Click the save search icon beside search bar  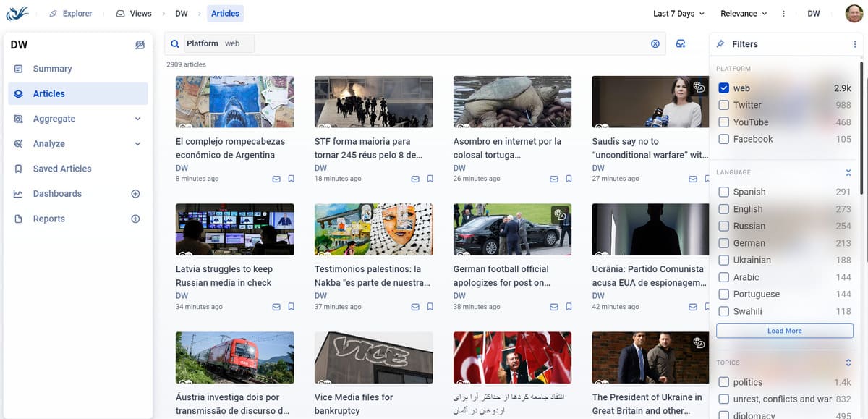[681, 44]
